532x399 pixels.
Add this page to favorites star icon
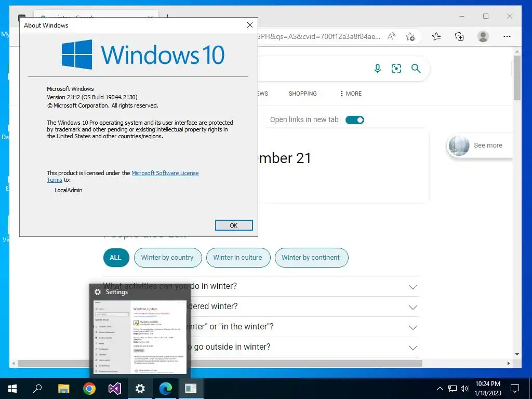pos(410,36)
